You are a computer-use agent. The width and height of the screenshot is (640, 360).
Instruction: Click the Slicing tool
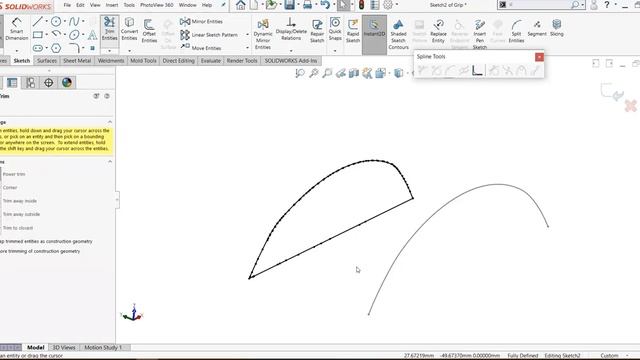[x=556, y=28]
